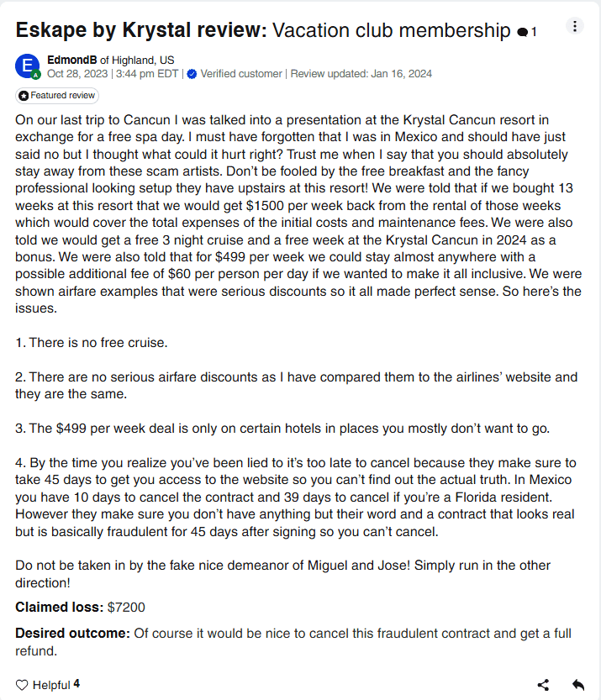This screenshot has height=700, width=601.
Task: Click the "Verified customer" label
Action: [241, 74]
